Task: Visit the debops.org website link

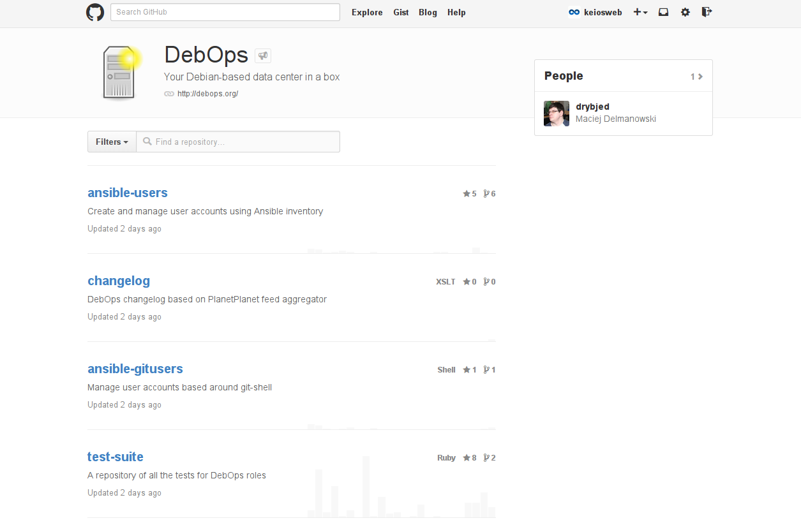Action: click(x=207, y=94)
